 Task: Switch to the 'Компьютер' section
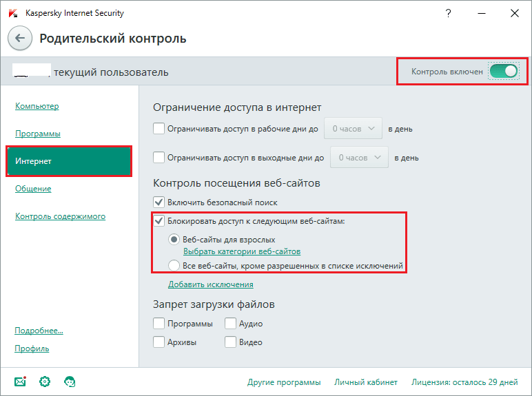pyautogui.click(x=37, y=106)
